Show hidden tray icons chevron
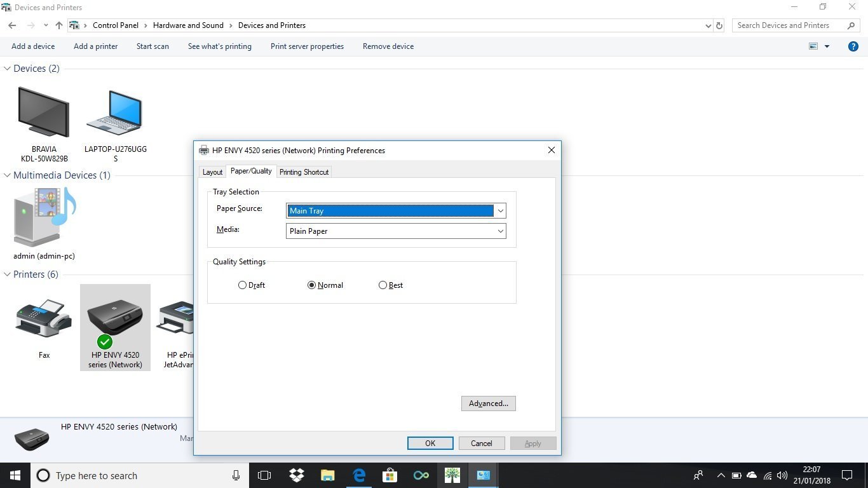The width and height of the screenshot is (868, 488). point(721,475)
